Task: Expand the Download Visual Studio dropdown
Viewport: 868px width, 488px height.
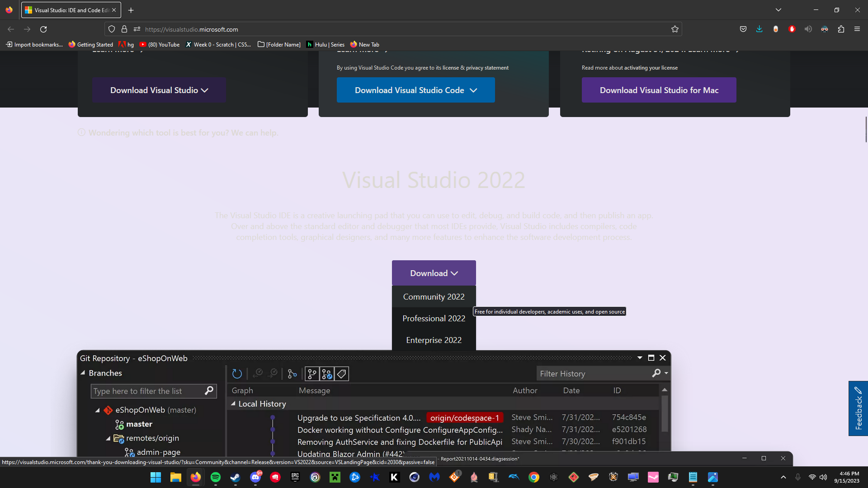Action: (x=159, y=90)
